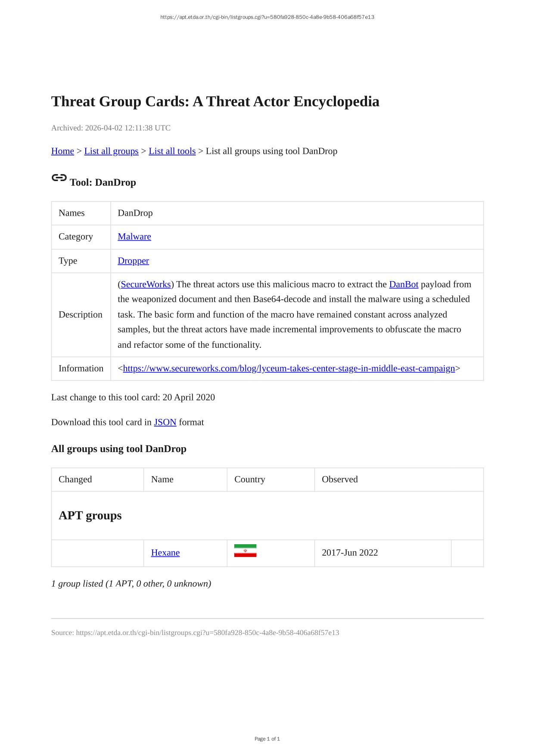Open the secureworks.com Lyceum blog URL

click(289, 368)
